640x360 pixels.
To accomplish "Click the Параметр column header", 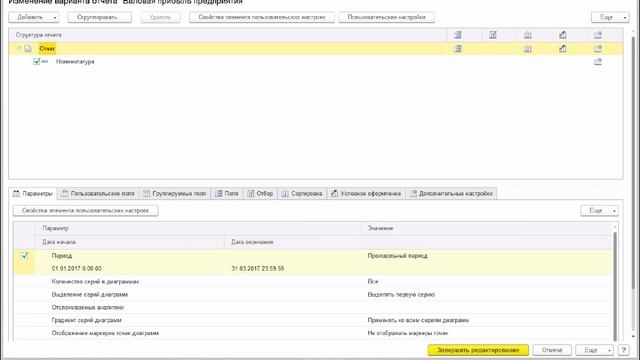I will pos(198,229).
